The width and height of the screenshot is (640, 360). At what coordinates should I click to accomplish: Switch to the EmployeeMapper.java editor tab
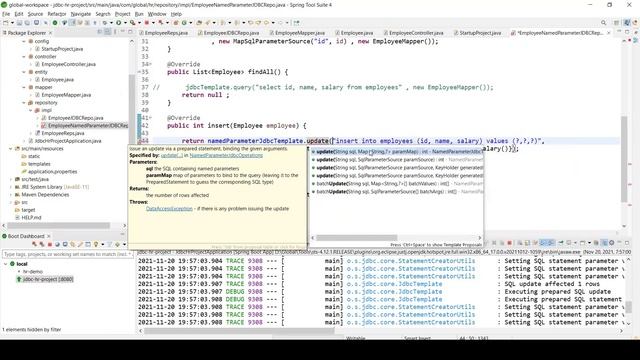pos(297,33)
